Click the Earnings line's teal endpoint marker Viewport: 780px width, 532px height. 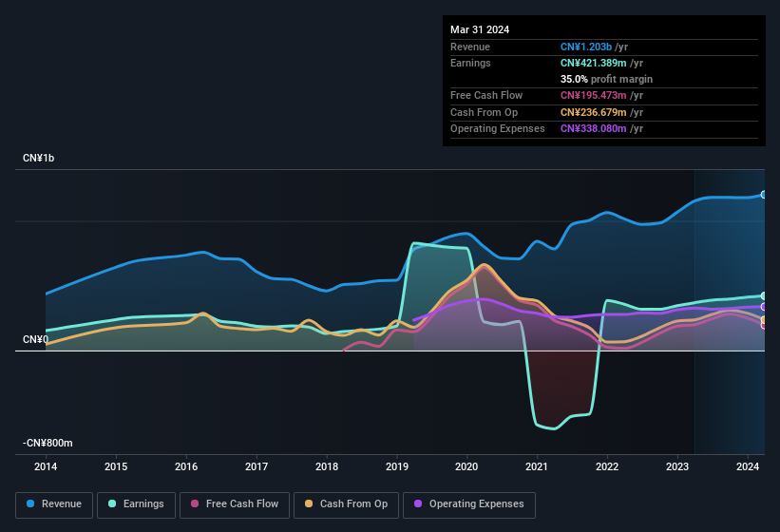pyautogui.click(x=764, y=296)
